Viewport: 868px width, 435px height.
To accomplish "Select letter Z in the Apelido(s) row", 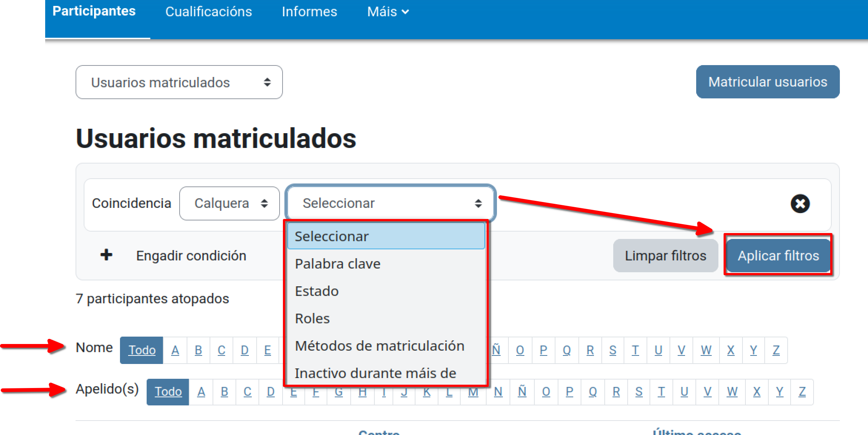I will pyautogui.click(x=802, y=391).
